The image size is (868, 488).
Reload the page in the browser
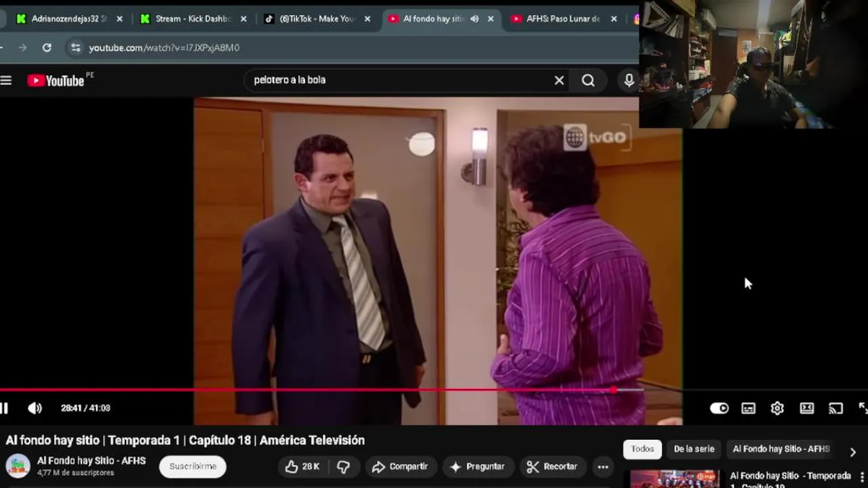coord(47,47)
